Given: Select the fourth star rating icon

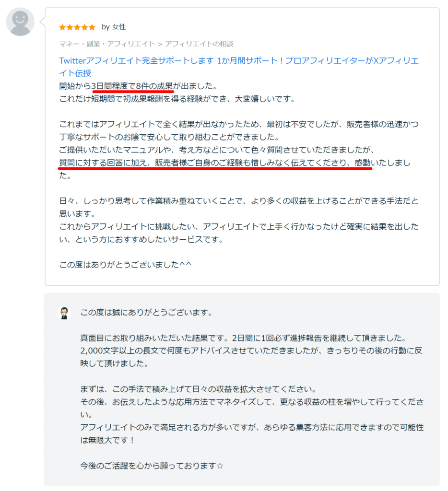Looking at the screenshot, I should click(x=83, y=27).
